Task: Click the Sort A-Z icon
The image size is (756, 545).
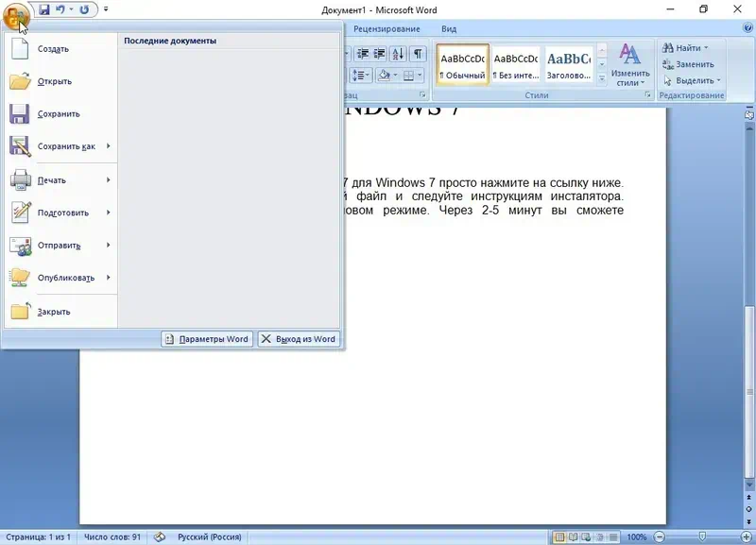Action: [x=398, y=54]
